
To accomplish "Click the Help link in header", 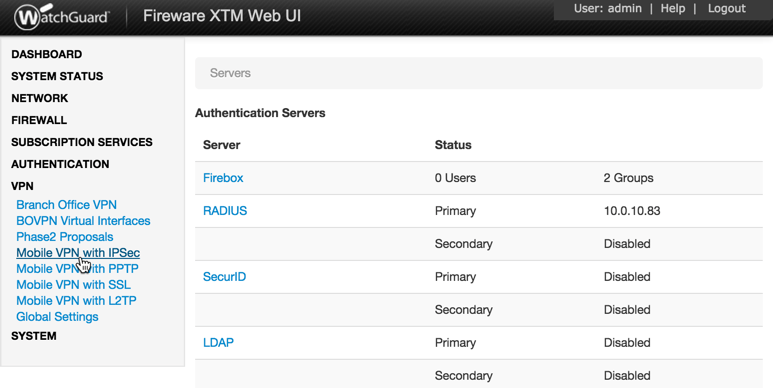I will tap(673, 8).
